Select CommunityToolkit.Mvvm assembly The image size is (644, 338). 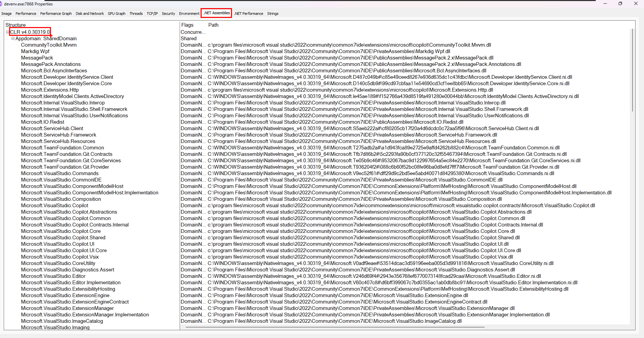49,45
